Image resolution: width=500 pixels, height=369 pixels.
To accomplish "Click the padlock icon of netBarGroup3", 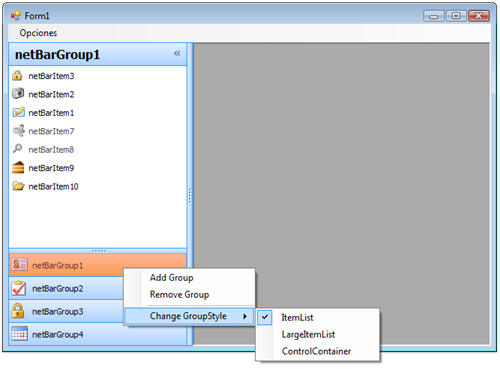I will tap(18, 311).
